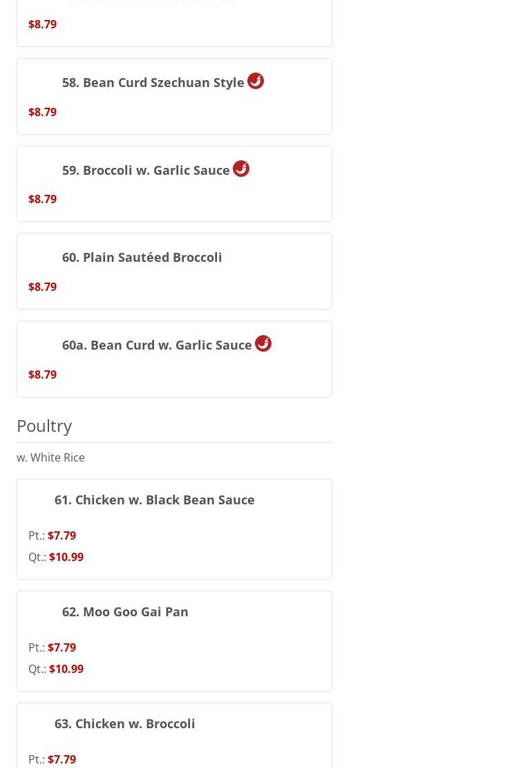
Task: Click spicy icon on Bean Curd w. Garlic Sauce
Action: [263, 343]
